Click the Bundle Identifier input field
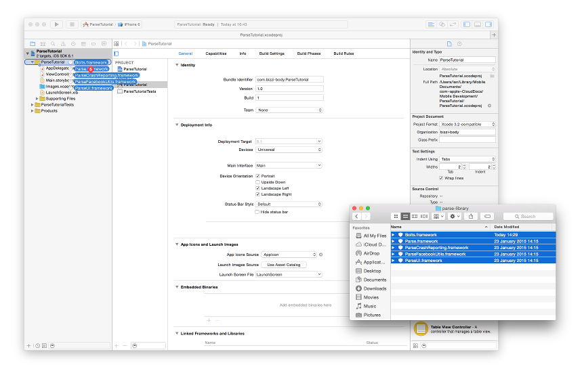 [290, 79]
